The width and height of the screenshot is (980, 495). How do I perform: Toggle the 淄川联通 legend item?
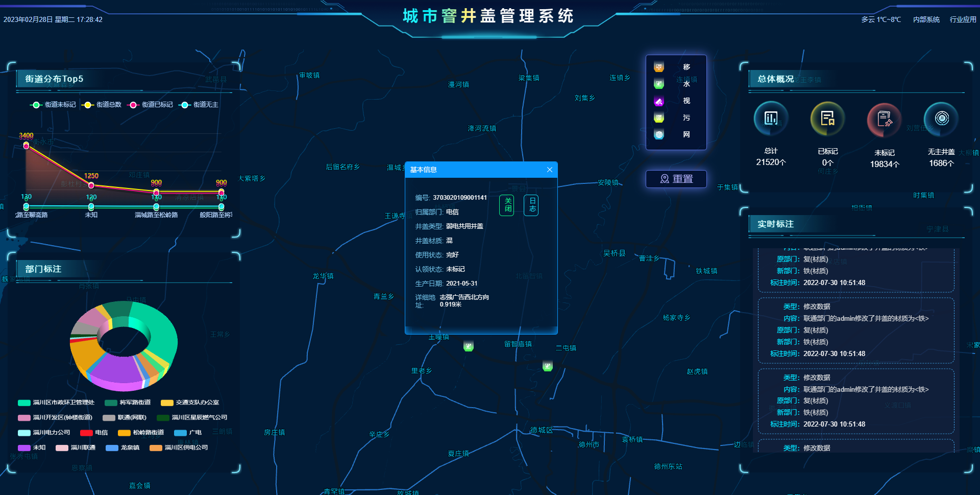pyautogui.click(x=76, y=447)
